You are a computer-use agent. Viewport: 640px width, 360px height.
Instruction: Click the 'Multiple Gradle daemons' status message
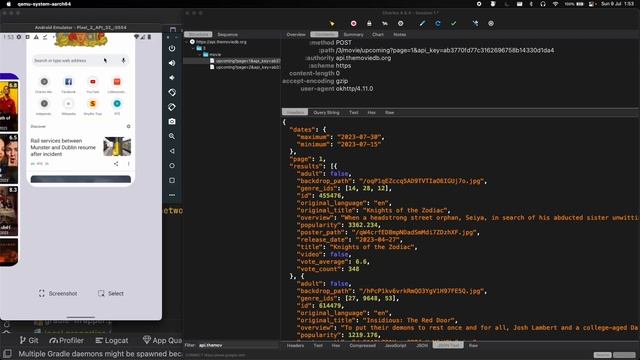tap(100, 354)
